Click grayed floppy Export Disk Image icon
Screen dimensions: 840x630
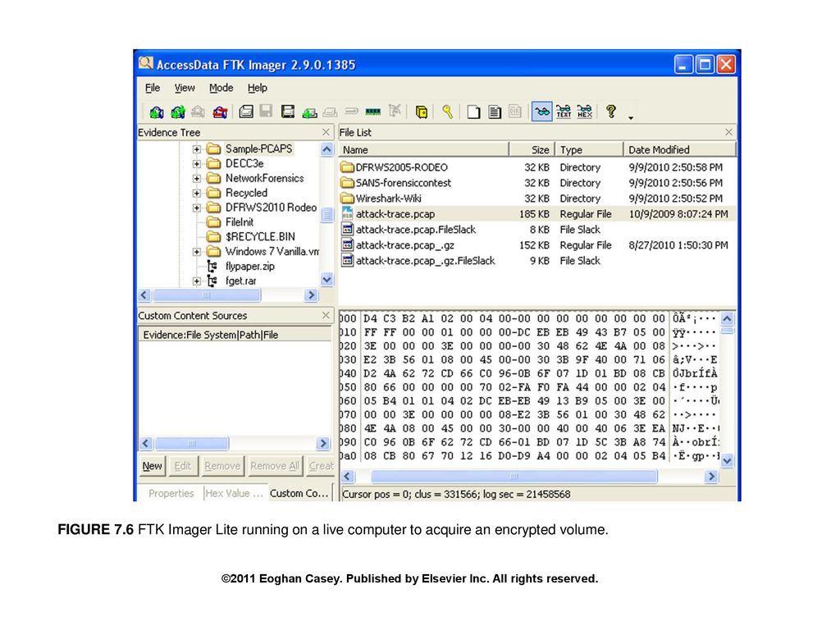tap(267, 111)
